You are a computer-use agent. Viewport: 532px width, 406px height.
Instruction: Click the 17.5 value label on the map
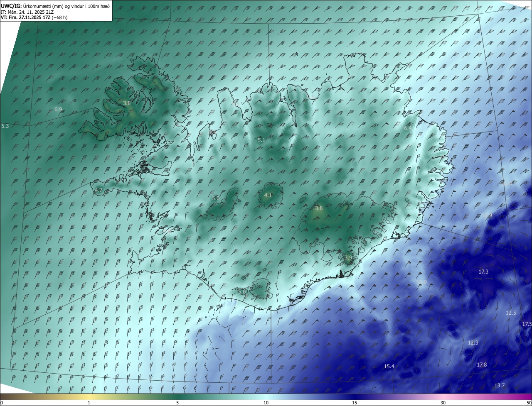527,323
